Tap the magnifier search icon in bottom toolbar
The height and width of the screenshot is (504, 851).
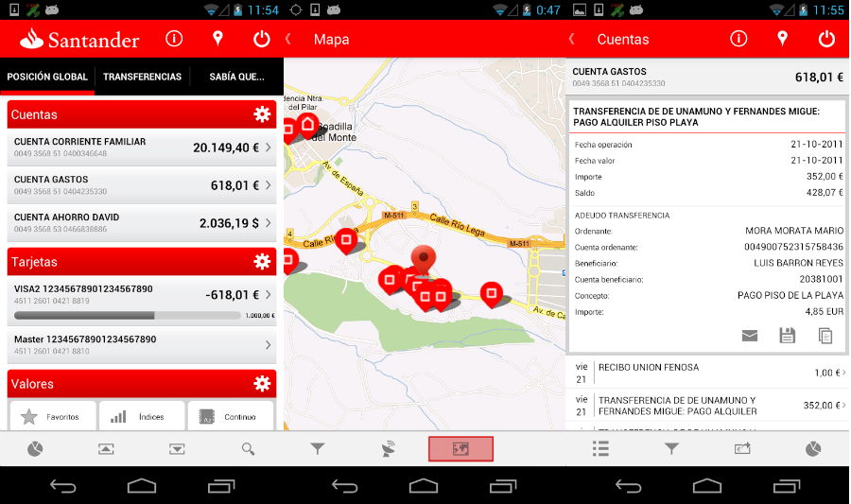248,449
